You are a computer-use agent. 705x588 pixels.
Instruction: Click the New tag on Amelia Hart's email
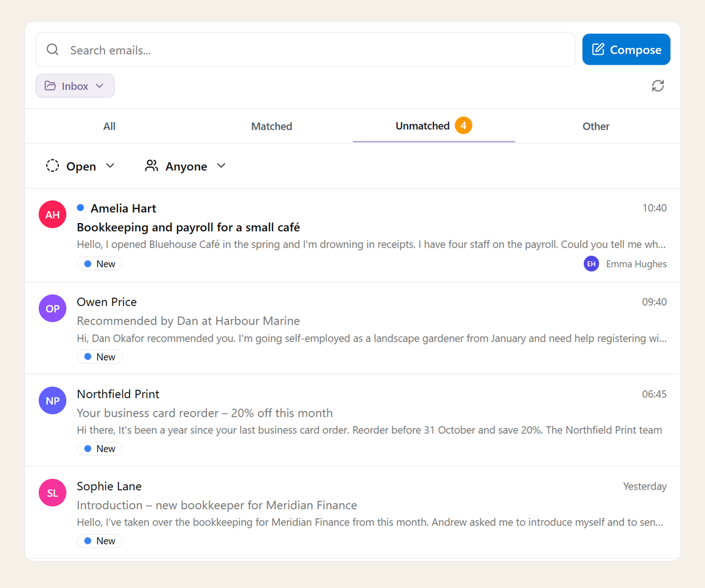[x=99, y=264]
